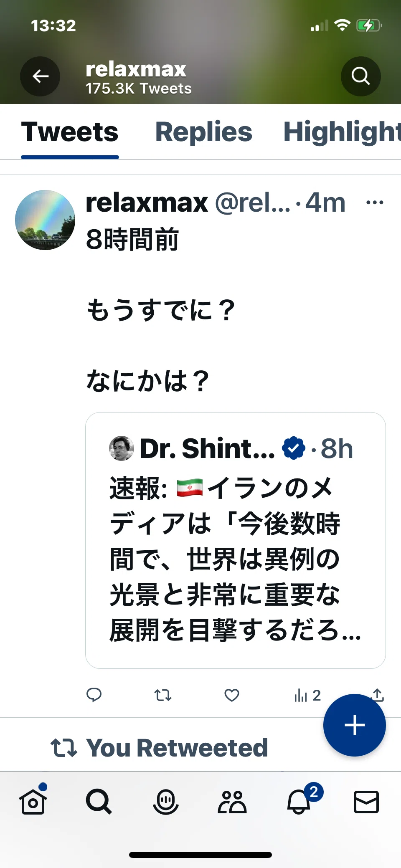The height and width of the screenshot is (868, 401).
Task: Open the quoted Dr. Shint... tweet
Action: 236,540
